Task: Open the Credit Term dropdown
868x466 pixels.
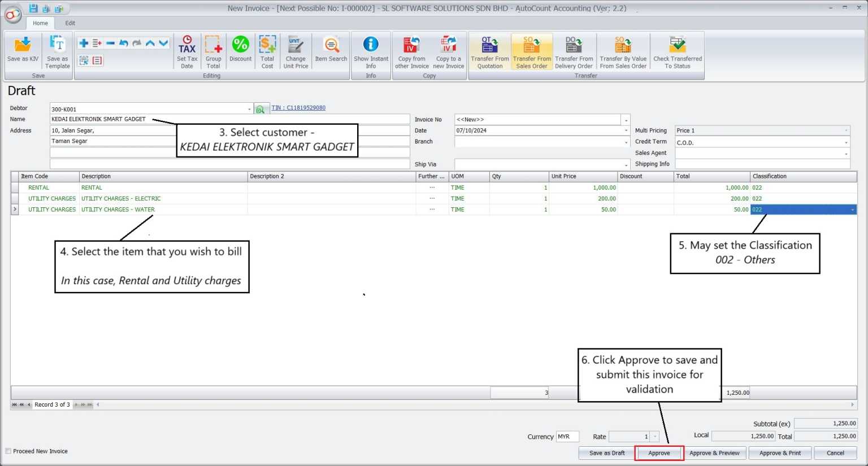Action: (846, 142)
